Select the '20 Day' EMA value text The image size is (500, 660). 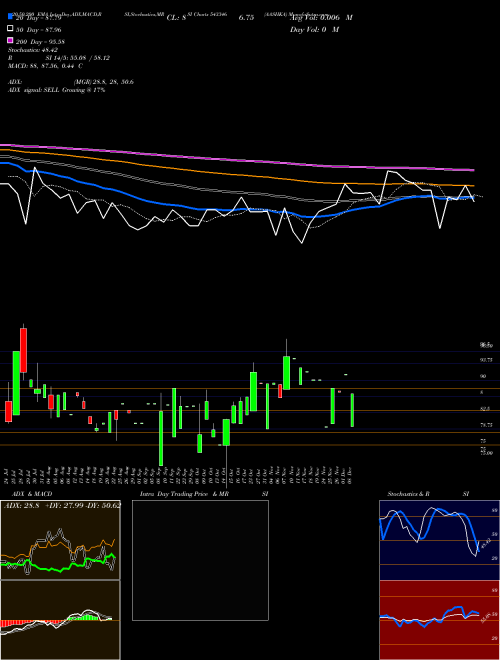click(39, 18)
